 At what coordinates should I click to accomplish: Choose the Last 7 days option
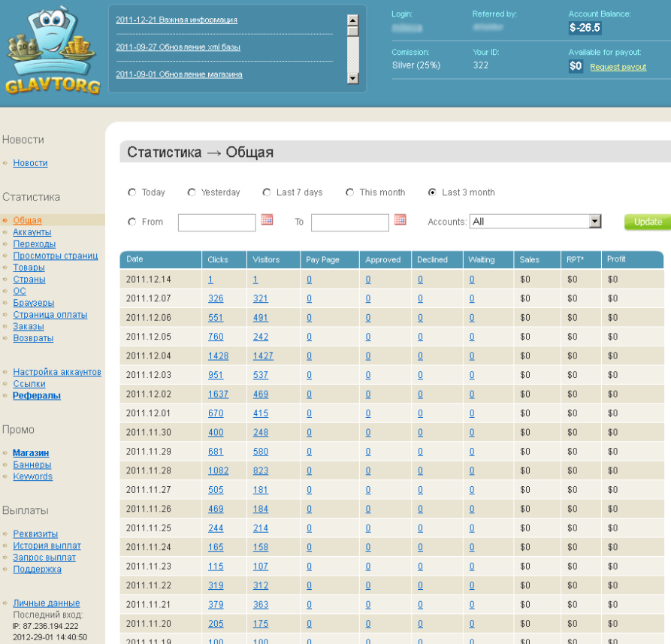[x=267, y=192]
